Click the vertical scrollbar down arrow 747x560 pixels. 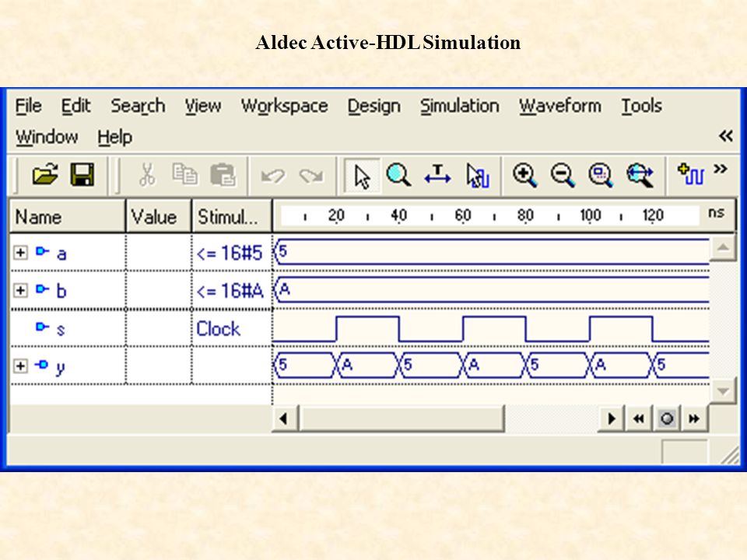pos(723,391)
